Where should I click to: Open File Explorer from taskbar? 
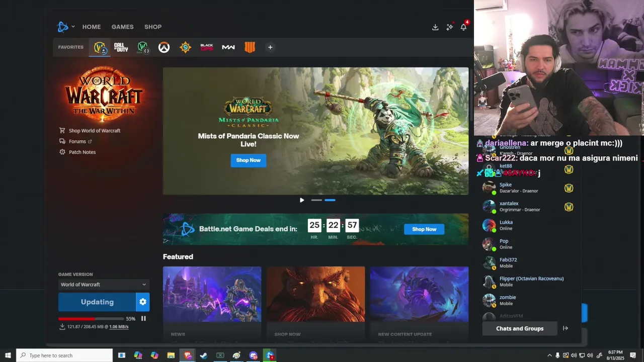[171, 355]
